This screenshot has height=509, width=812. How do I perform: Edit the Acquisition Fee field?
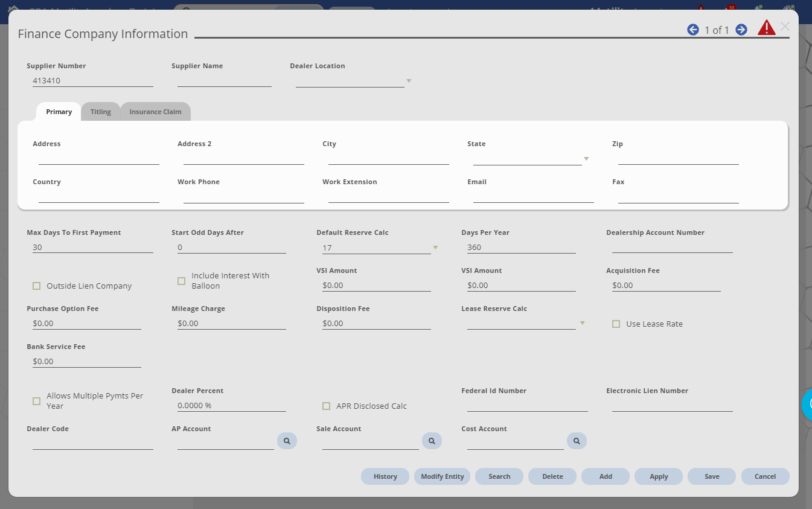667,285
